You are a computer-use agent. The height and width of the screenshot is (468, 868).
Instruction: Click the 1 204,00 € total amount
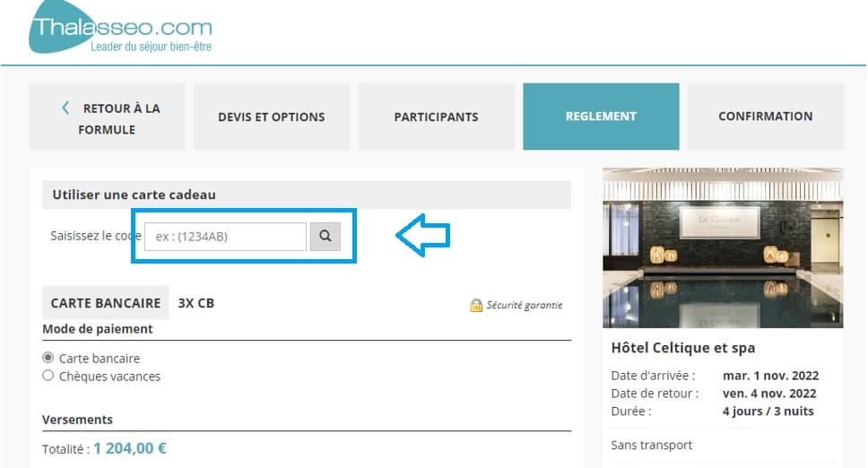click(x=130, y=448)
